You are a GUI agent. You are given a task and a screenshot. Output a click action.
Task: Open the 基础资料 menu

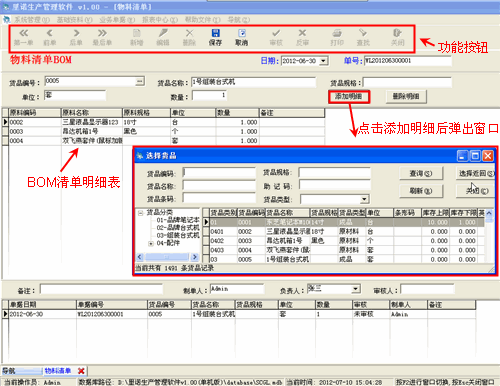click(x=74, y=20)
